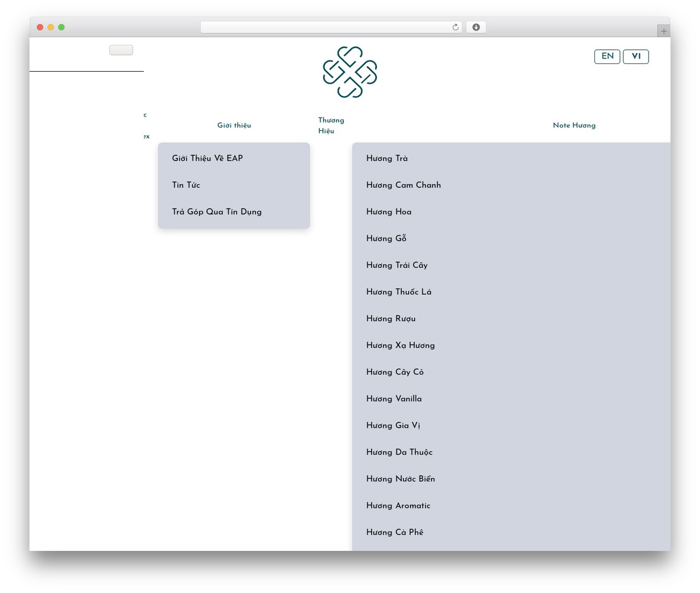Screen dimensions: 700x593
Task: Open the browser downloads icon
Action: pos(476,27)
